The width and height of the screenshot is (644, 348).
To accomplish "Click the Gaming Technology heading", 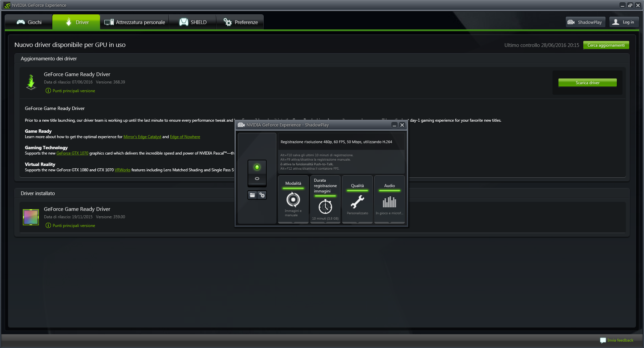I will point(46,148).
